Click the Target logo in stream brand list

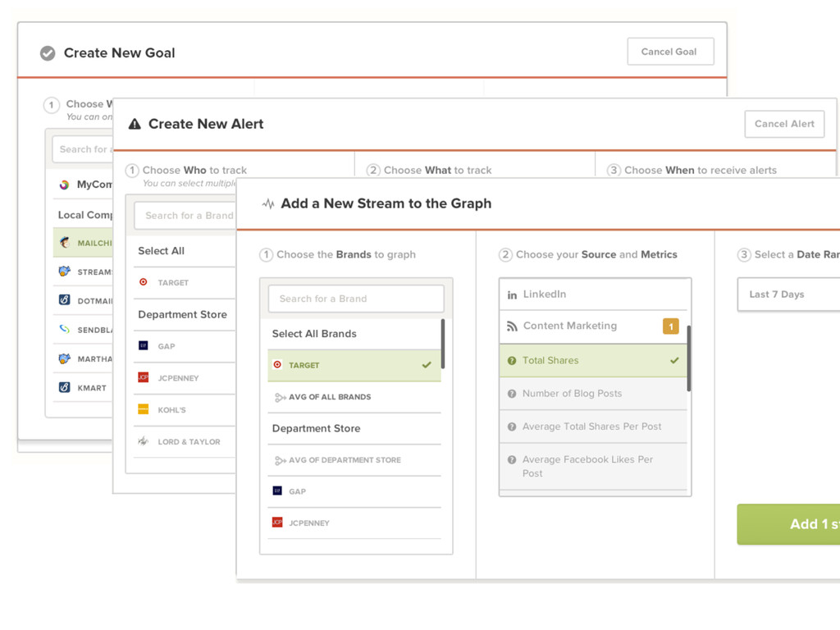(x=277, y=365)
